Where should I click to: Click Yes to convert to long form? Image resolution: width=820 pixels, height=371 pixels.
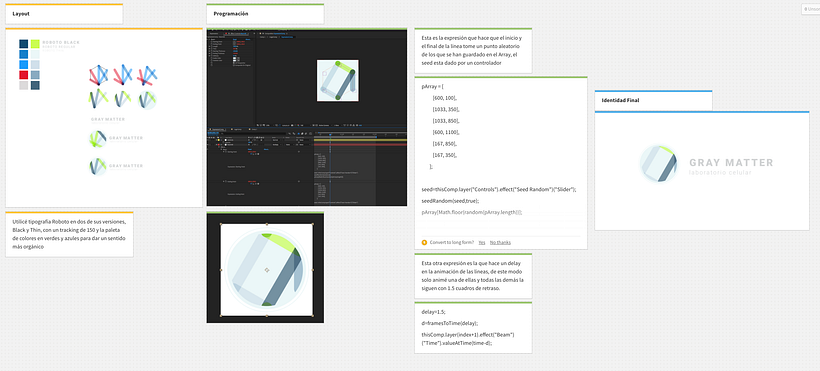482,242
